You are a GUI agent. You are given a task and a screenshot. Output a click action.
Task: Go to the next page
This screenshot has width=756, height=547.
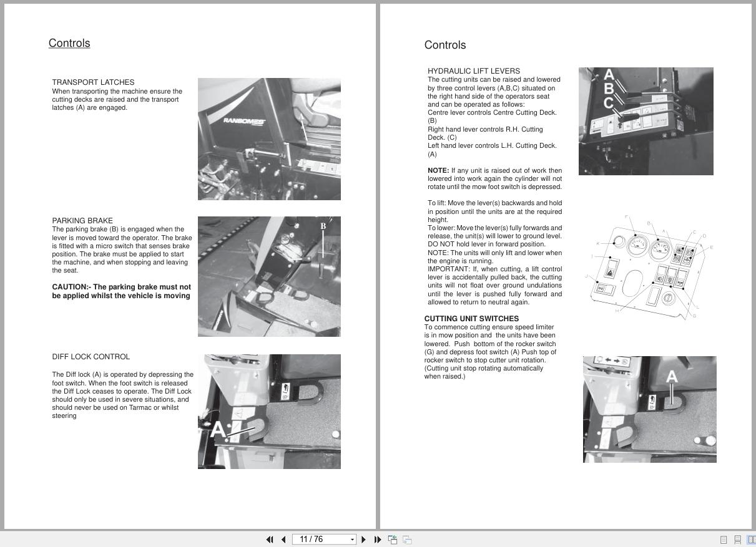click(x=364, y=540)
